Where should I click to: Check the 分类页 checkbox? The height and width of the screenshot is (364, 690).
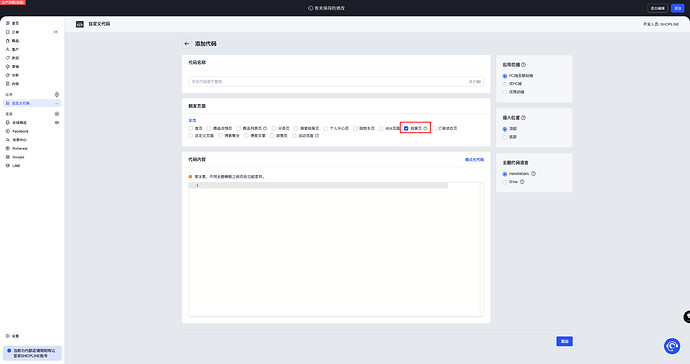pos(274,129)
